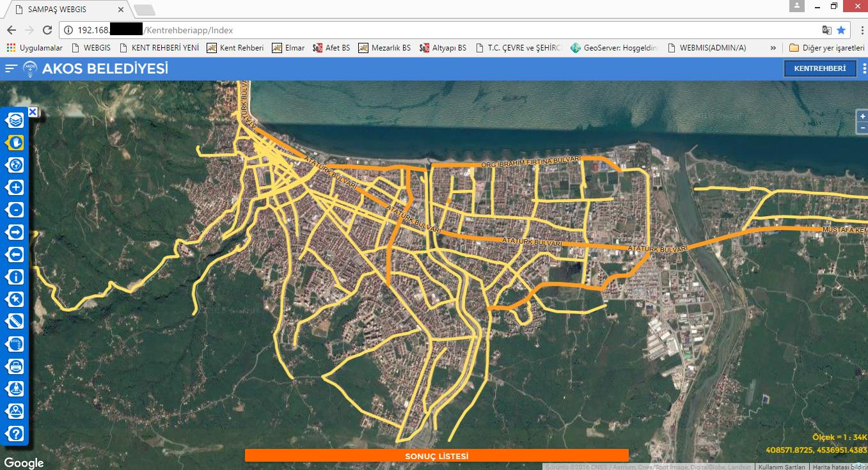Screen dimensions: 868x470
Task: Select the pan hand tool
Action: point(15,142)
